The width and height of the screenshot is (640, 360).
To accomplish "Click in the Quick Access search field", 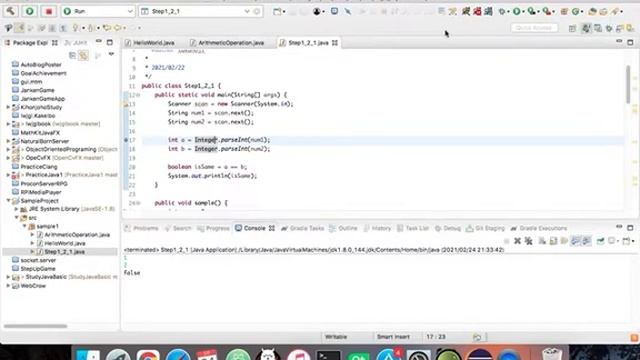I will coord(534,28).
